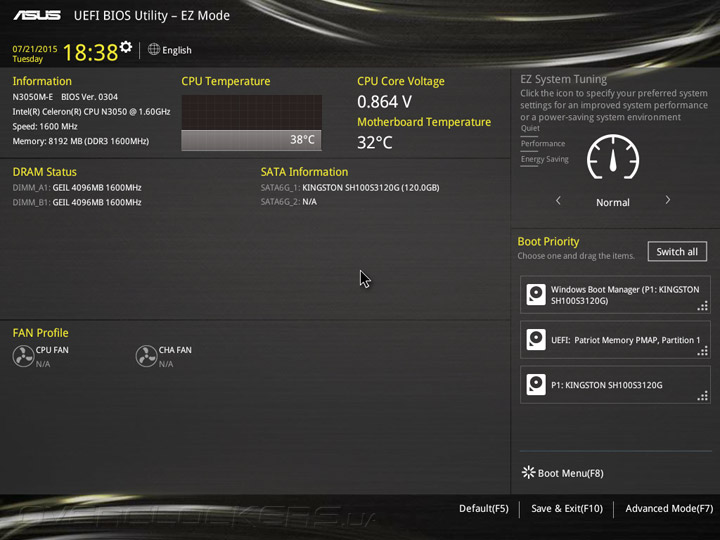
Task: Click disk icon of Patriot Memory entry
Action: click(x=536, y=340)
